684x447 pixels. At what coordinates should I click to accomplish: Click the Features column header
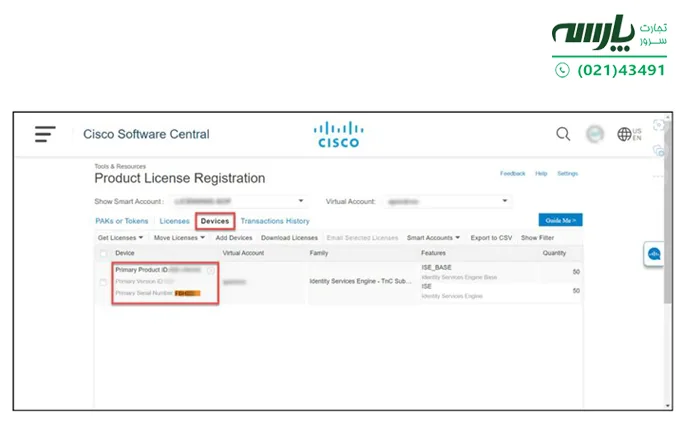tap(433, 253)
